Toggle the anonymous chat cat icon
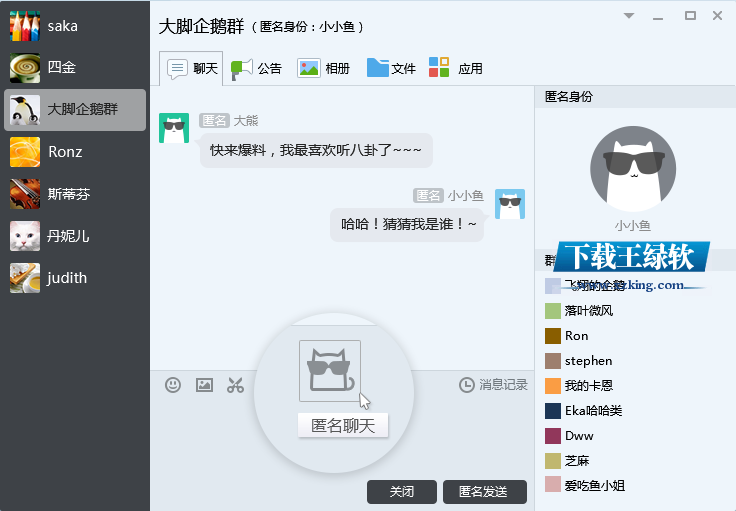The height and width of the screenshot is (511, 736). coord(330,371)
